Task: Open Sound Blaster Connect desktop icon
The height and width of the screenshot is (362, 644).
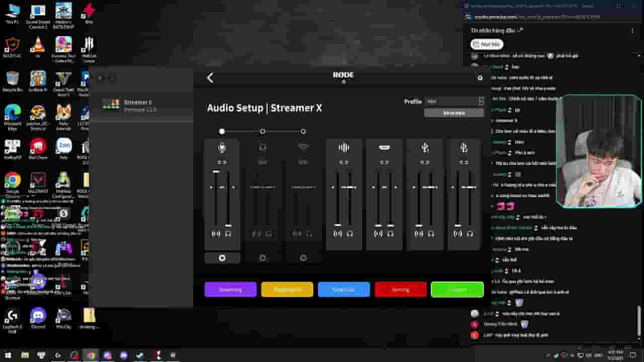Action: click(x=38, y=16)
